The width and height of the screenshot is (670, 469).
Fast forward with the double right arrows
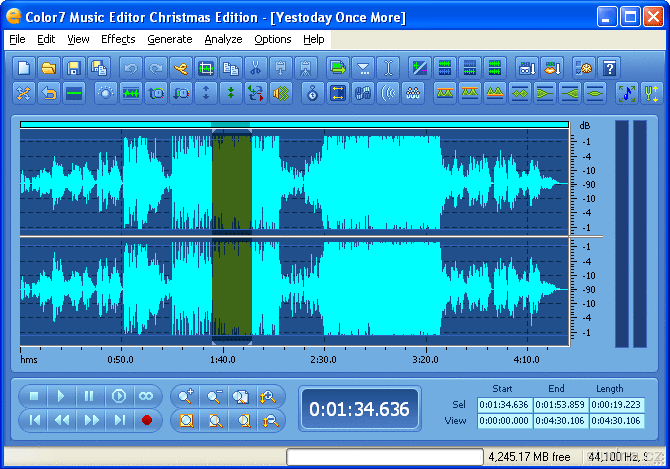pyautogui.click(x=91, y=420)
